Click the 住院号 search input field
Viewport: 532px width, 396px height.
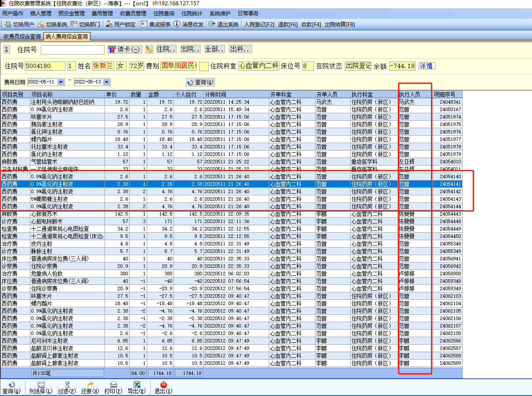pyautogui.click(x=72, y=50)
